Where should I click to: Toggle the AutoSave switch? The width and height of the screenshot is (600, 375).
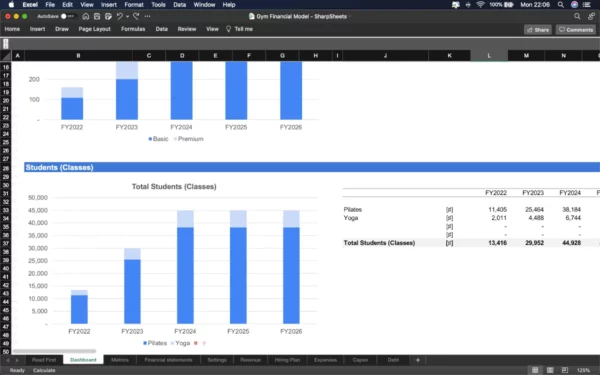tap(68, 16)
